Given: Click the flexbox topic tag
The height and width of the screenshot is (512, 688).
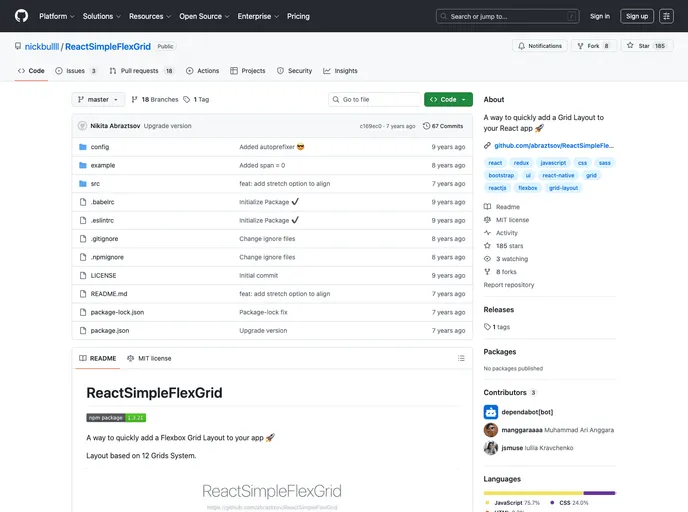Looking at the screenshot, I should [x=527, y=188].
